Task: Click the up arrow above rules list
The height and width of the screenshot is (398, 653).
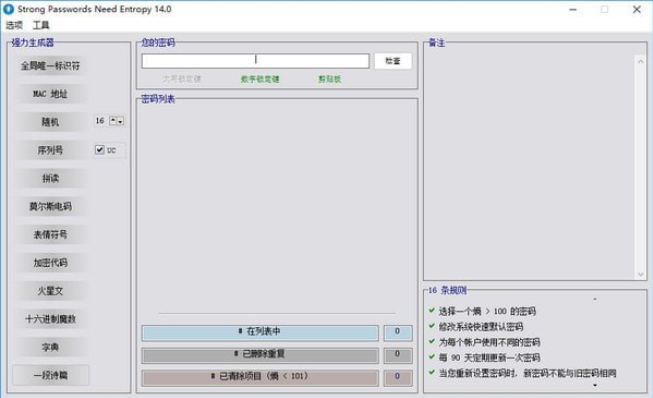Action: pos(595,299)
